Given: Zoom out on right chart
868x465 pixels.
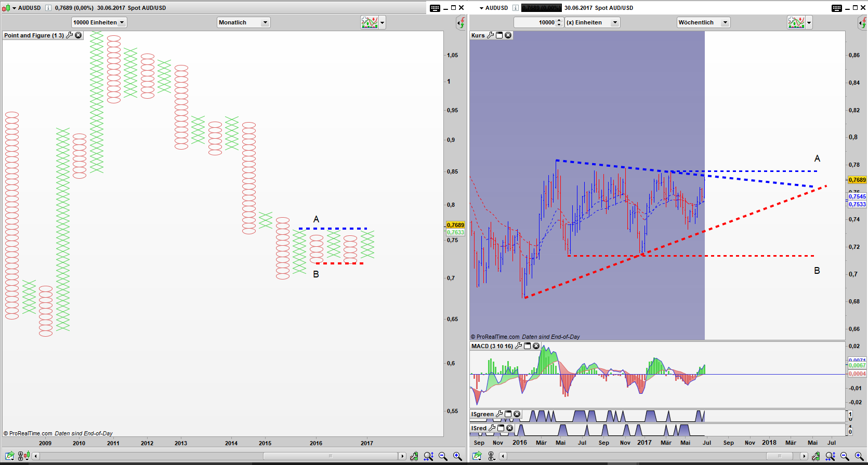Looking at the screenshot, I should pos(845,456).
